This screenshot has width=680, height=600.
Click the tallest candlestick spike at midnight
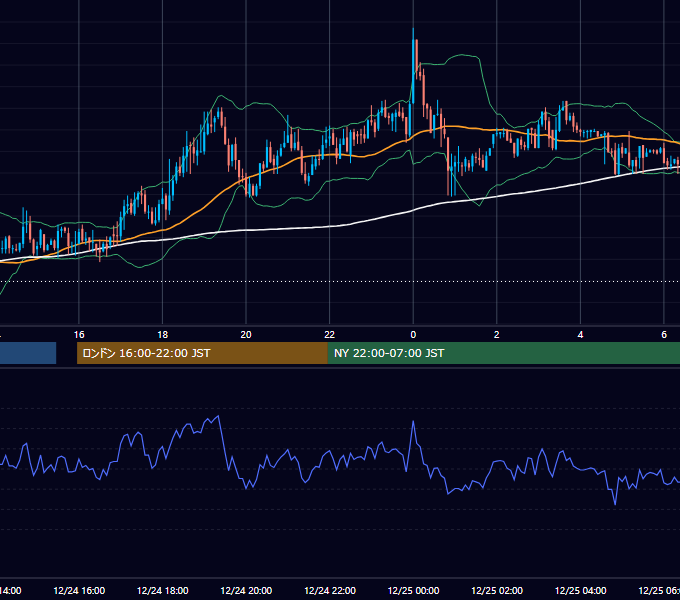pos(413,65)
